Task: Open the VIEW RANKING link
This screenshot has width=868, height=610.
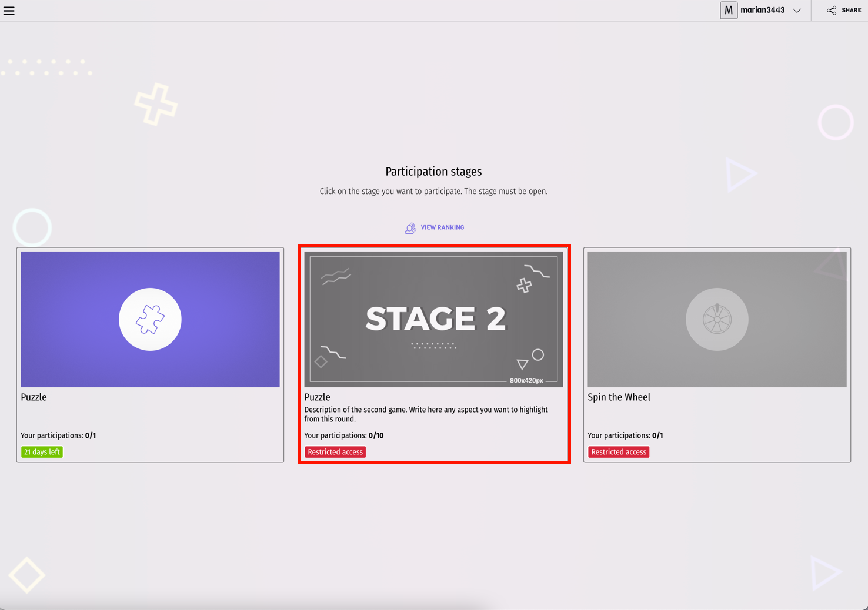Action: click(442, 227)
